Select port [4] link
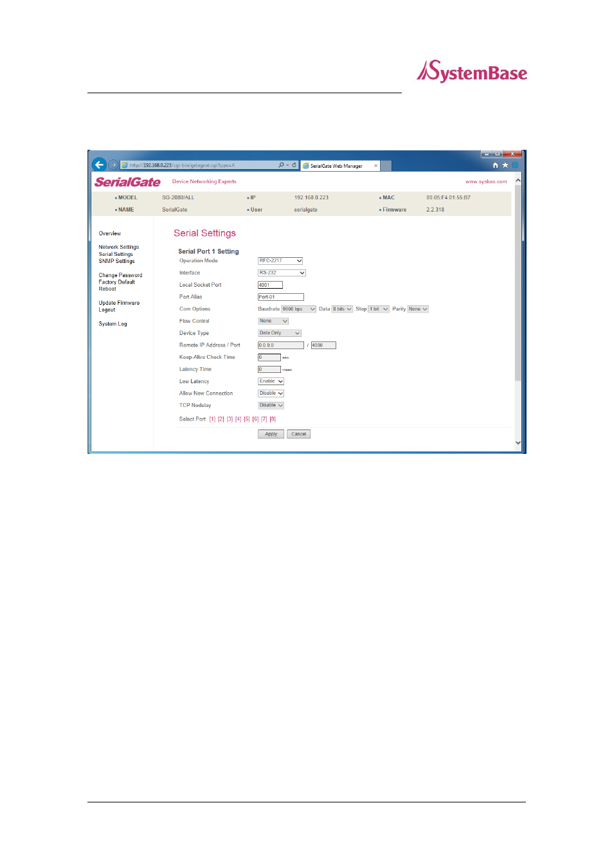 coord(239,419)
